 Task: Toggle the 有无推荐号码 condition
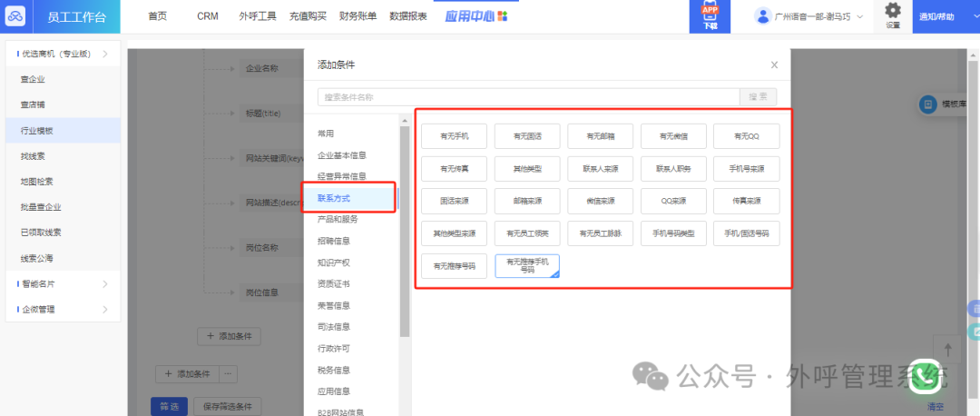[x=455, y=266]
